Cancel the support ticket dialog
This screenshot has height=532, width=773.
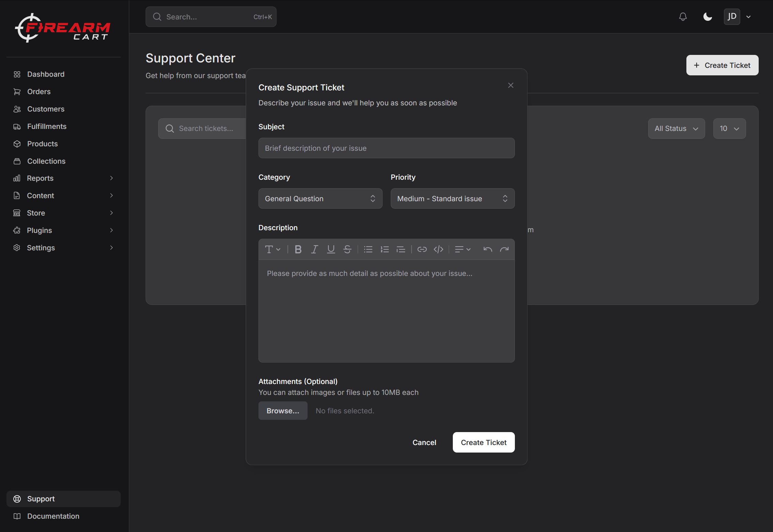(x=424, y=442)
